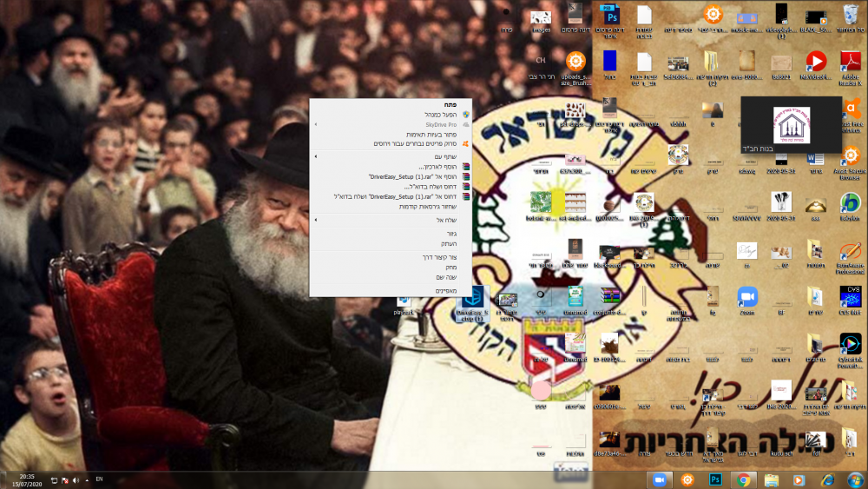
Task: Open the Zoom desktop shortcut
Action: tap(747, 296)
